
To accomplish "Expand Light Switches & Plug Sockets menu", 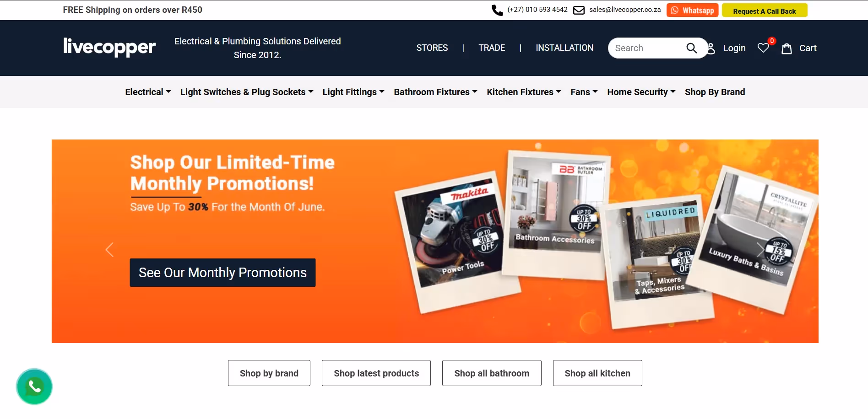I will coord(247,92).
